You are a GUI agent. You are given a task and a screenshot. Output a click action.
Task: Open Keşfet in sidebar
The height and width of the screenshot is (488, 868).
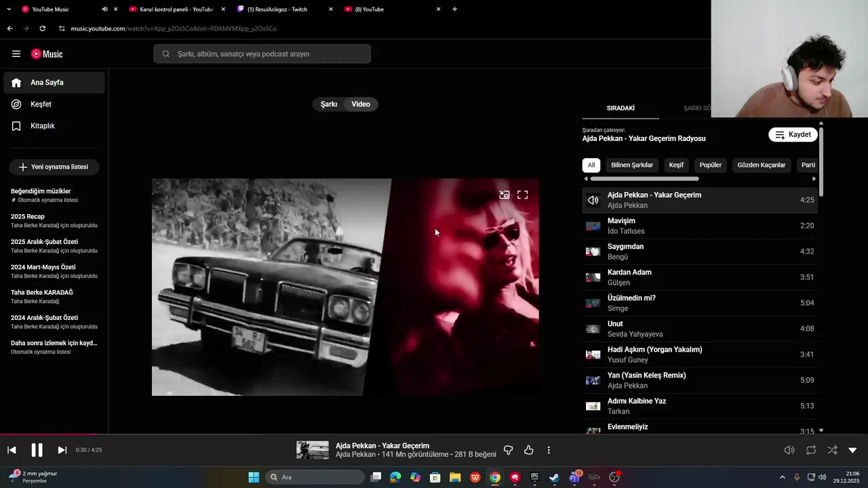[54, 104]
